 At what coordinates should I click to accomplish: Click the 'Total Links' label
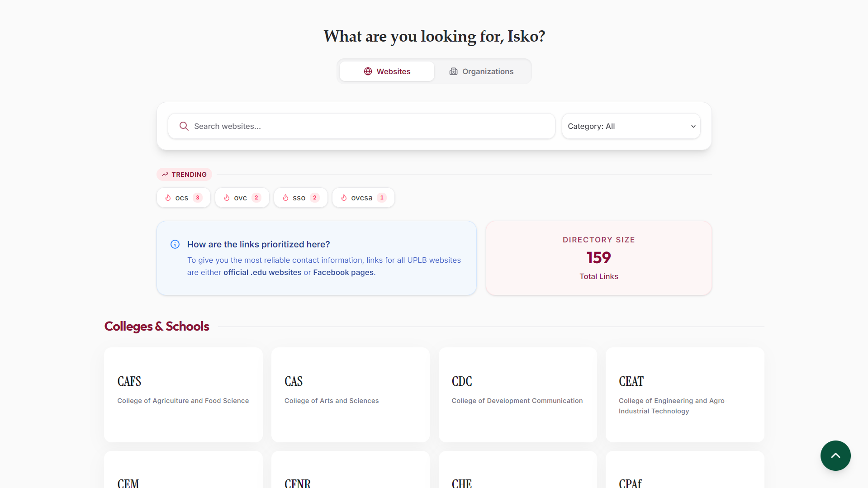coord(599,276)
